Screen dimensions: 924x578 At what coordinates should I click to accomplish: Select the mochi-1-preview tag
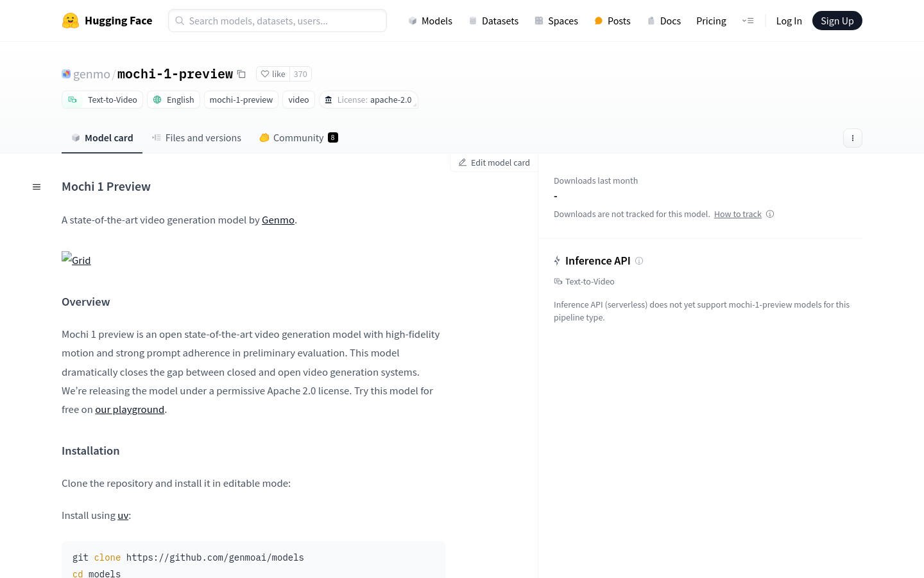tap(241, 100)
